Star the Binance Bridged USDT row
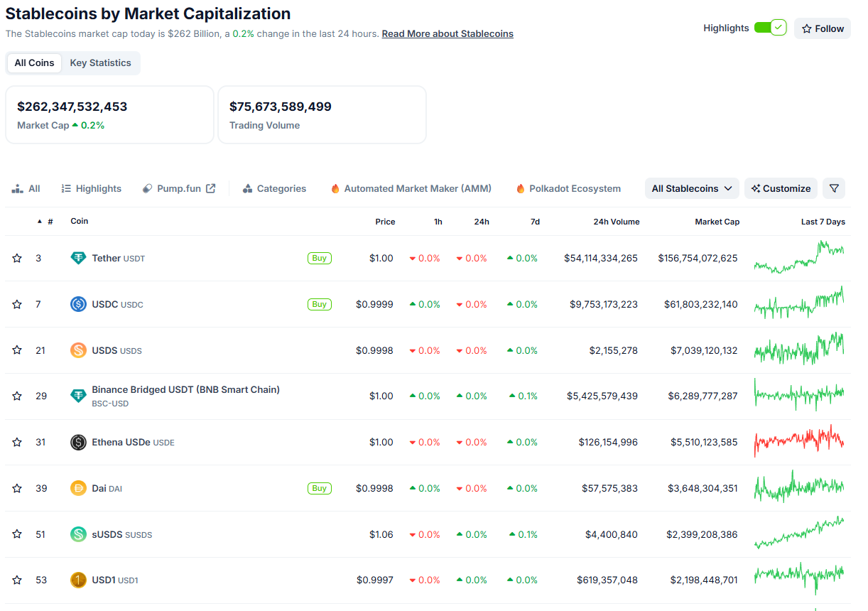 click(17, 396)
